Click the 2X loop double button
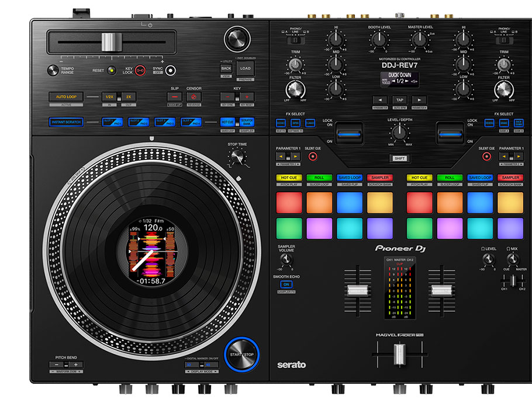 pos(129,97)
